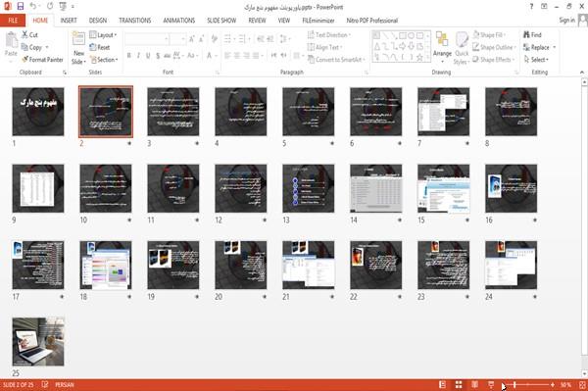Toggle Bold formatting
The height and width of the screenshot is (391, 588).
129,56
